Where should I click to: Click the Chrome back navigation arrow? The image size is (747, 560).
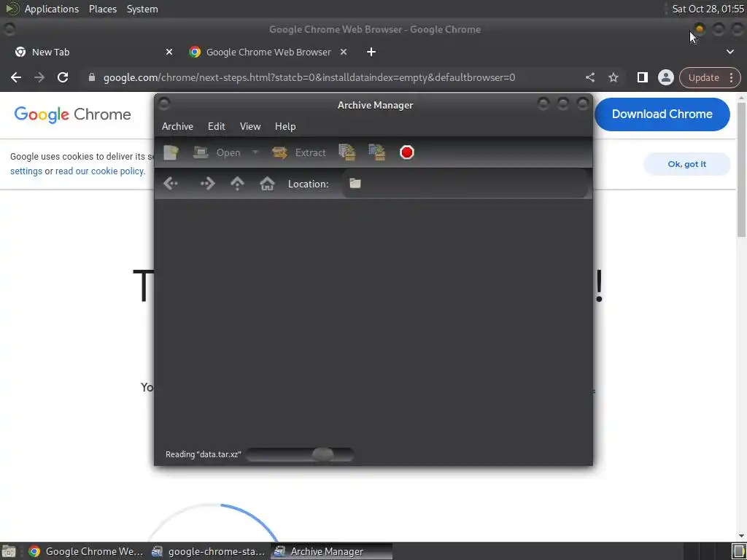(16, 77)
